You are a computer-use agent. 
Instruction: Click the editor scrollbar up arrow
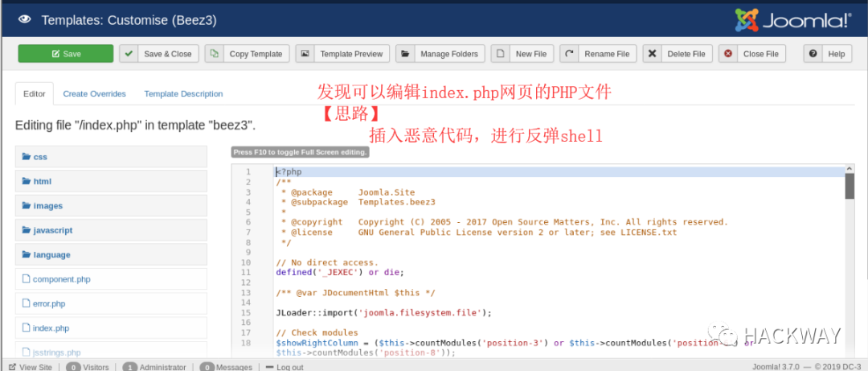click(850, 168)
